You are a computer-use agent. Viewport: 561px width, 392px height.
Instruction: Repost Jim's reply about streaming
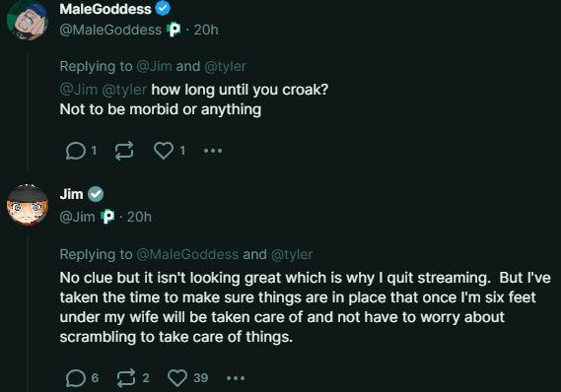126,378
